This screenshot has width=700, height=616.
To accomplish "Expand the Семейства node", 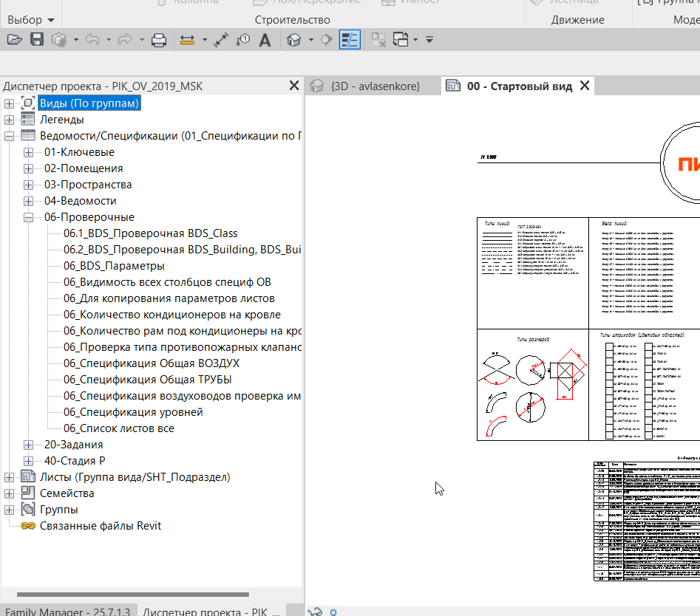I will pyautogui.click(x=9, y=493).
